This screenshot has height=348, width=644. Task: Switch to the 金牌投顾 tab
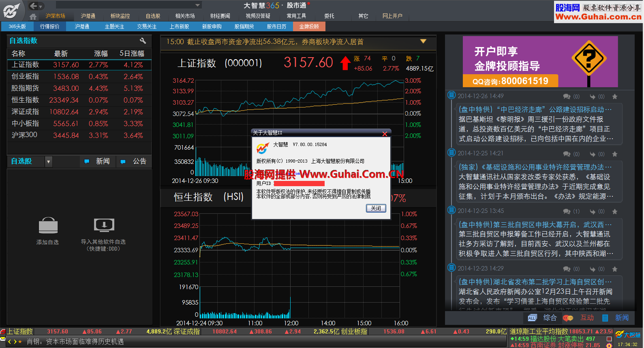coord(309,26)
